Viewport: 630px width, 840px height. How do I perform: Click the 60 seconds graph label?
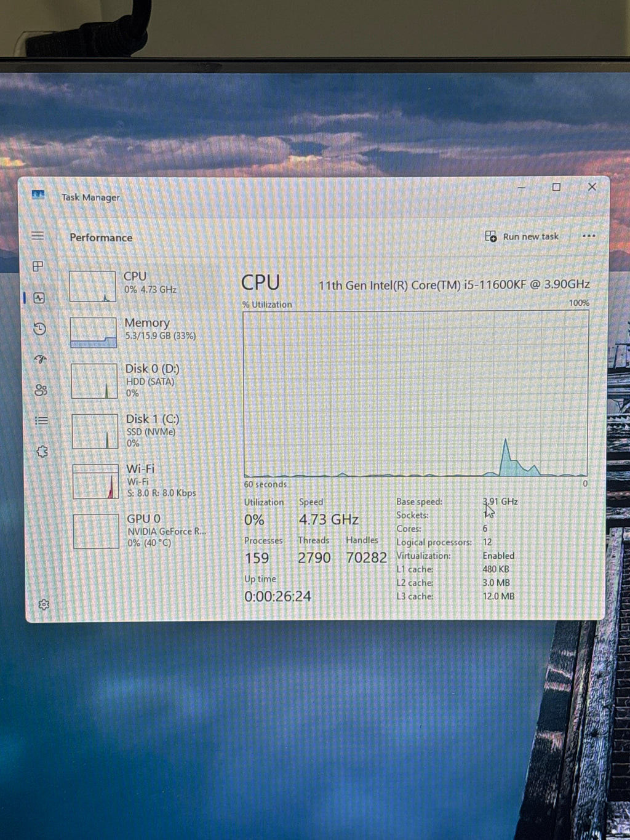point(265,484)
